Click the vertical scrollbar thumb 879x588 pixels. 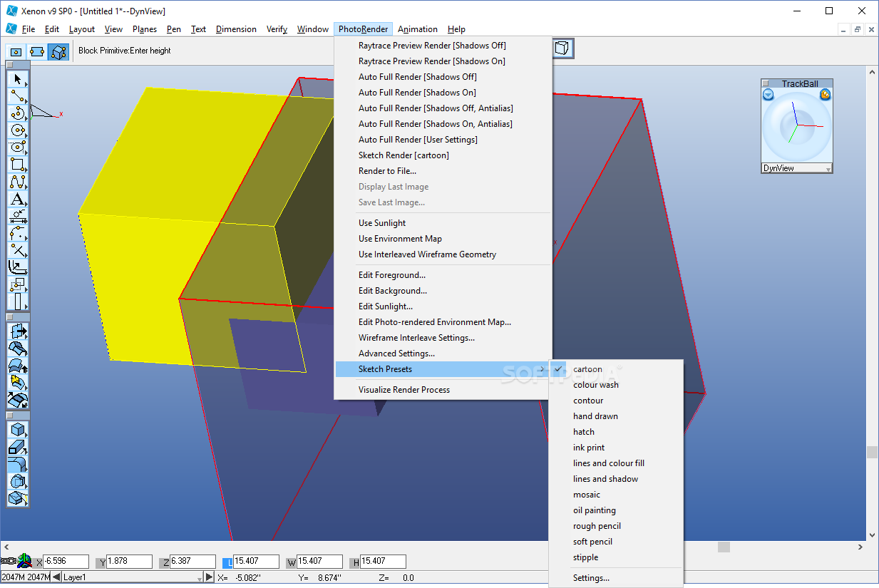872,453
